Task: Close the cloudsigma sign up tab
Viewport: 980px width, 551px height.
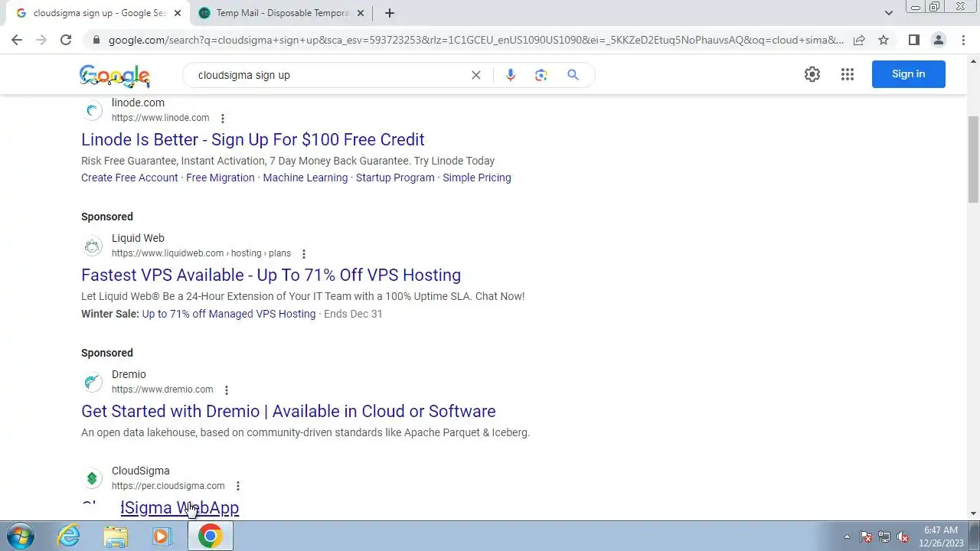Action: point(178,13)
